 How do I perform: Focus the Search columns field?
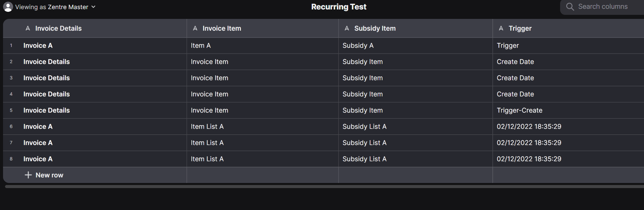point(603,7)
